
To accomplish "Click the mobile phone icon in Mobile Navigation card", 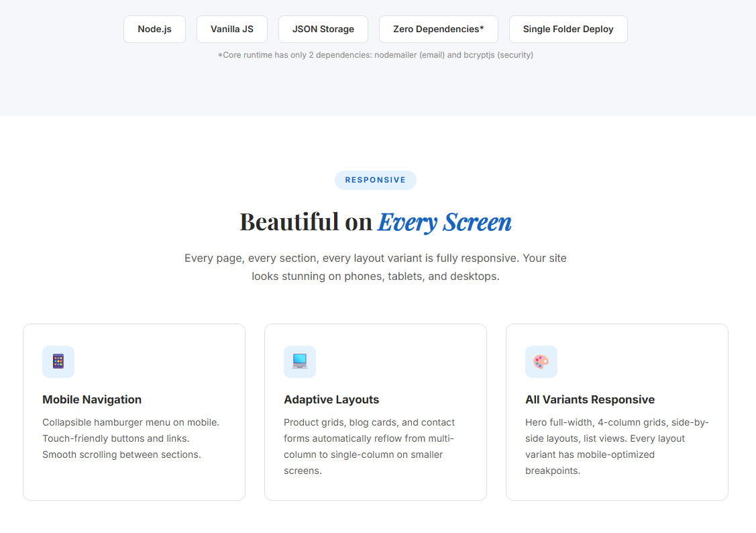I will pyautogui.click(x=58, y=361).
